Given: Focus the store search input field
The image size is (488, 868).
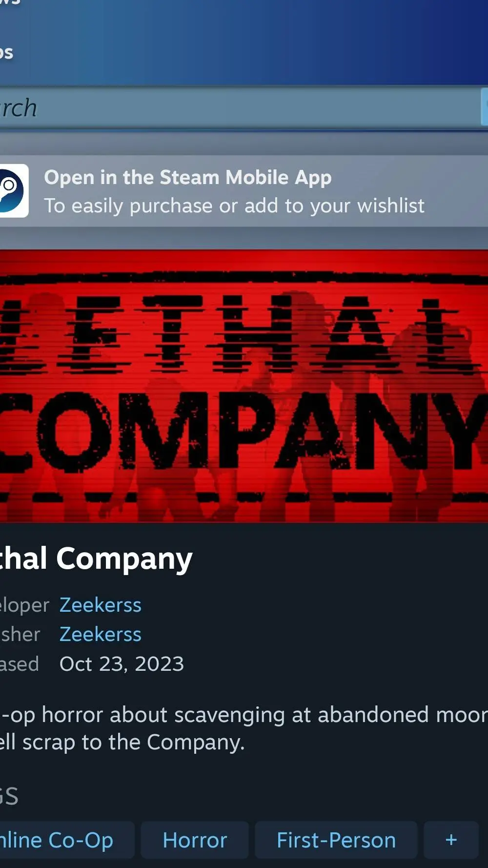Looking at the screenshot, I should tap(240, 107).
